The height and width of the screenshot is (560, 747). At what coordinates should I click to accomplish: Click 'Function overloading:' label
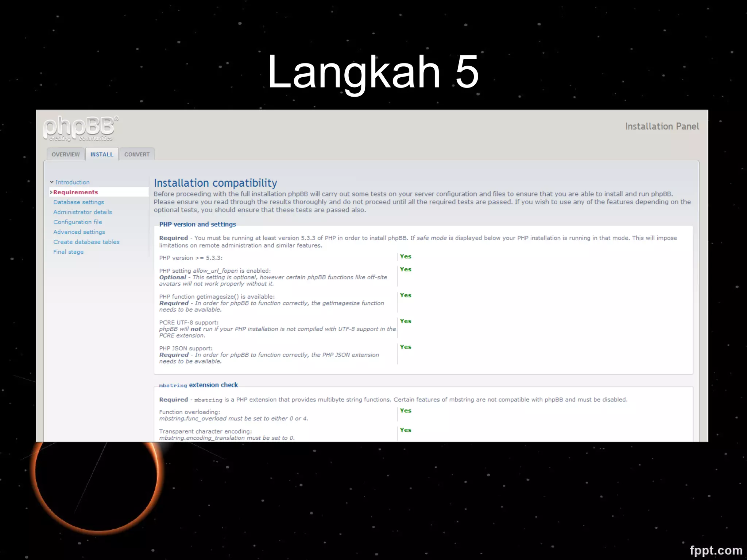point(190,412)
